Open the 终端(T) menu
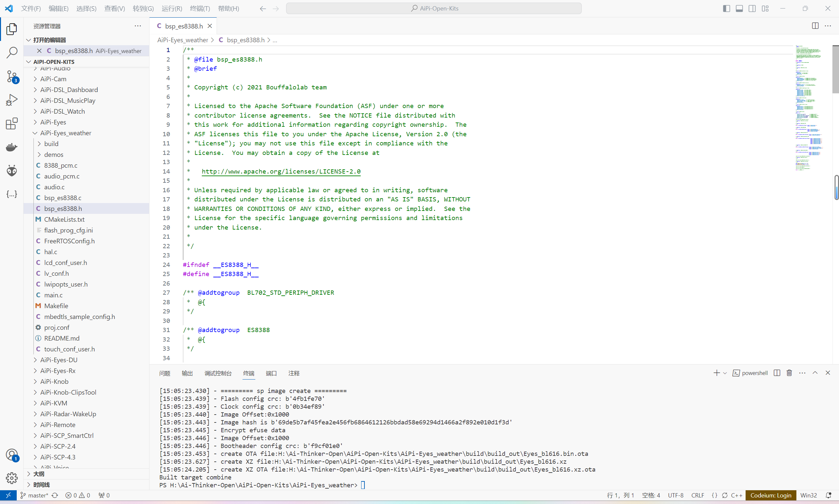The width and height of the screenshot is (839, 504). [x=200, y=9]
